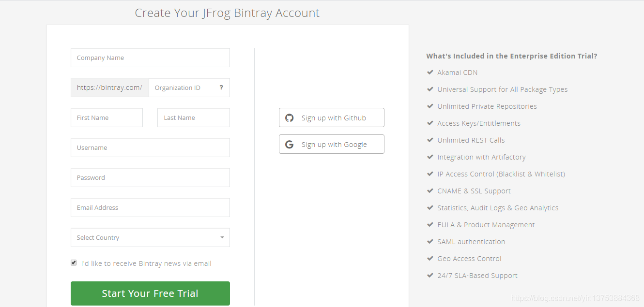Click the checkmark beside 24/7 SLA-Based Support

[429, 276]
